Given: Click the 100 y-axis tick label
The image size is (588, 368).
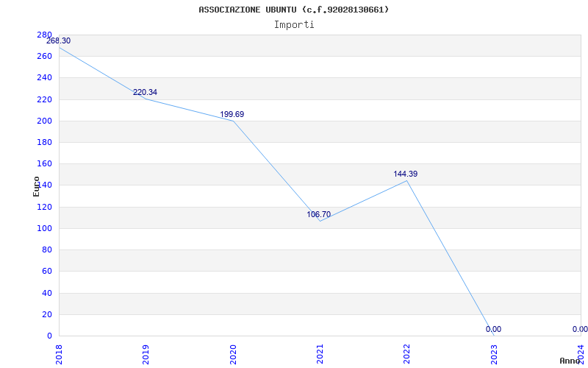Looking at the screenshot, I should (45, 228).
